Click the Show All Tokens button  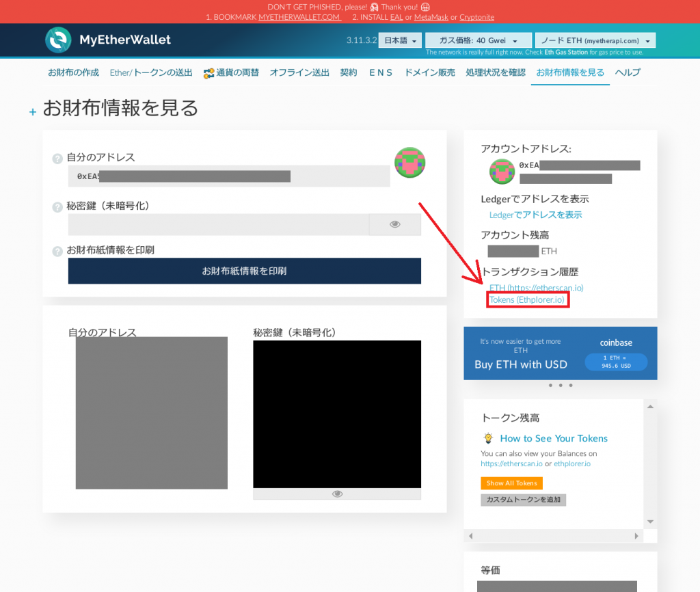[511, 483]
